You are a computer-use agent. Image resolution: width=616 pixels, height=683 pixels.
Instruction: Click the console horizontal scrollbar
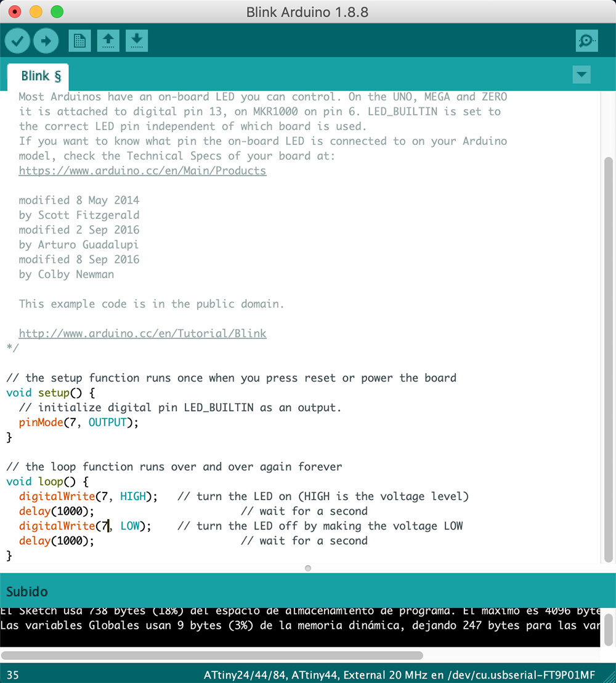tap(212, 655)
